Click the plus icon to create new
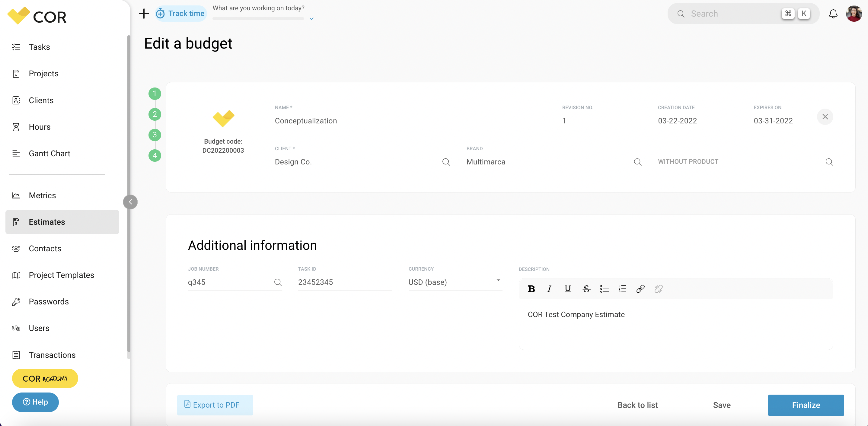This screenshot has height=426, width=868. click(x=144, y=14)
